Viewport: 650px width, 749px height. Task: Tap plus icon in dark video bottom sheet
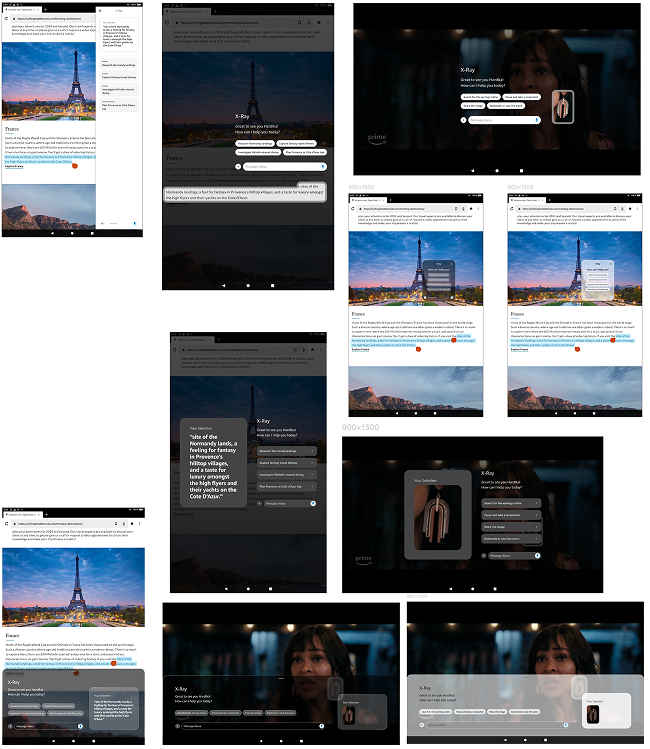click(x=178, y=727)
